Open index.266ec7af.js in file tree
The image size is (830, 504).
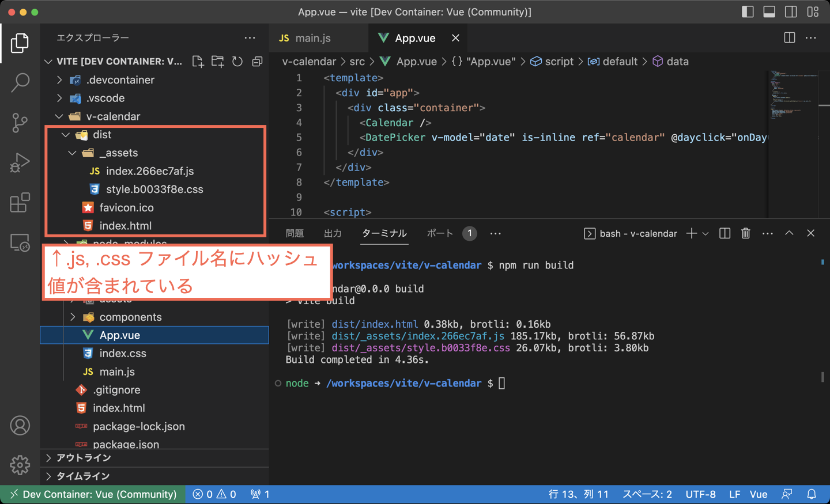[154, 171]
